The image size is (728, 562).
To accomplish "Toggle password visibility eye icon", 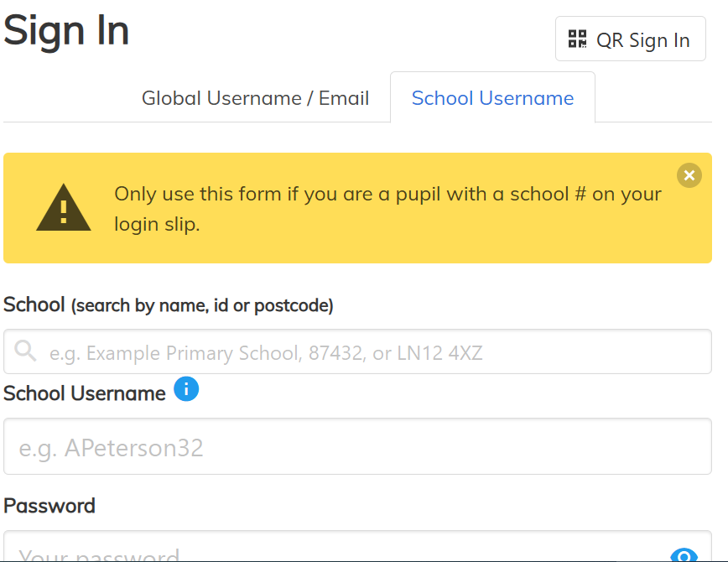I will pos(684,555).
